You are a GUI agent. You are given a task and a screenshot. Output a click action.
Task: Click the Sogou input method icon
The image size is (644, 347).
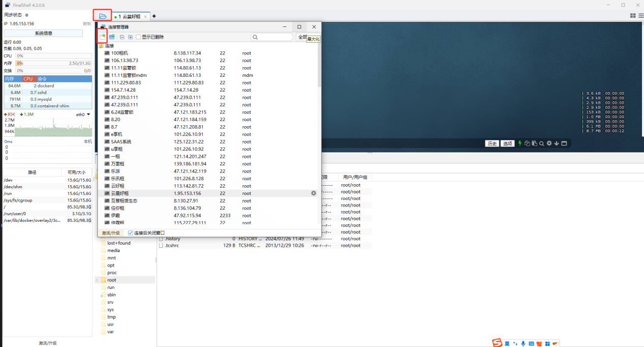[x=497, y=343]
